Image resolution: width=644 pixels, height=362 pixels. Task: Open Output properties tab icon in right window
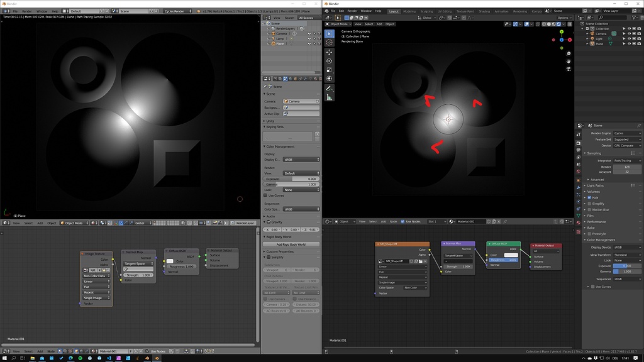(579, 150)
